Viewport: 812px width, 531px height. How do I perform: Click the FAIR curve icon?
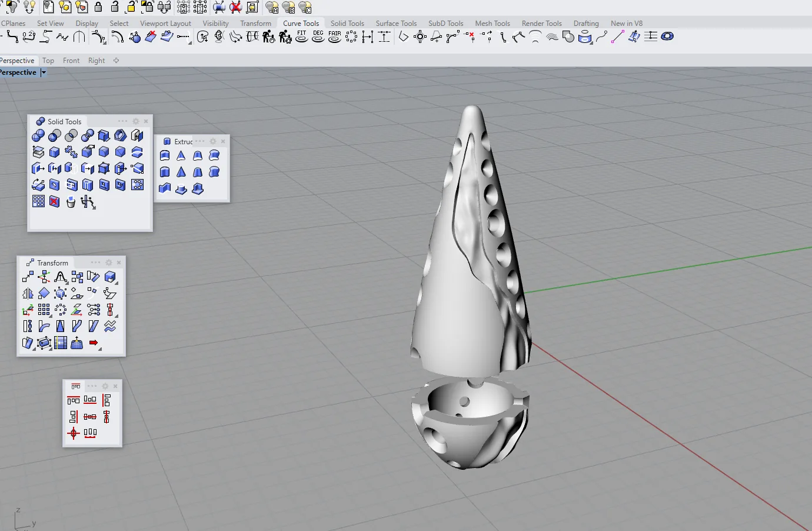point(334,36)
